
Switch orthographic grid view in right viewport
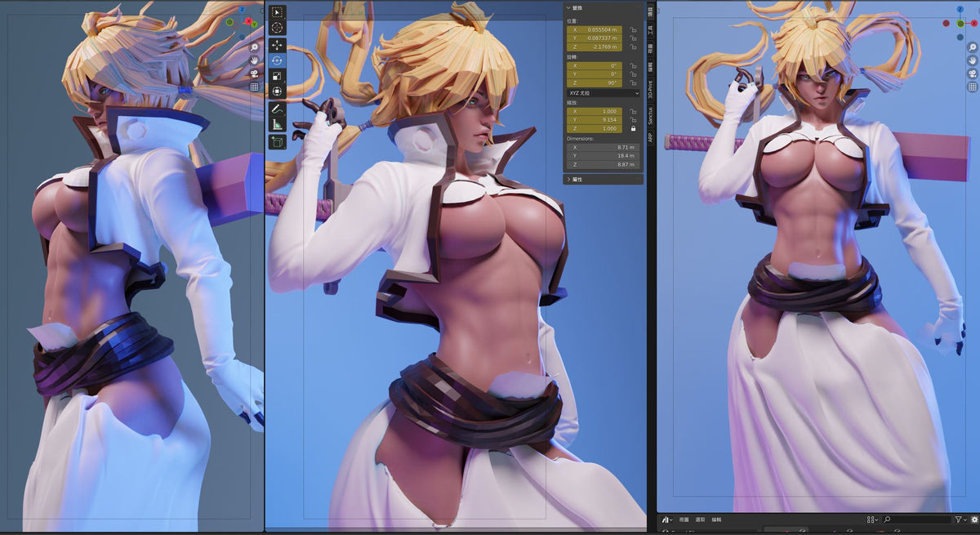973,87
